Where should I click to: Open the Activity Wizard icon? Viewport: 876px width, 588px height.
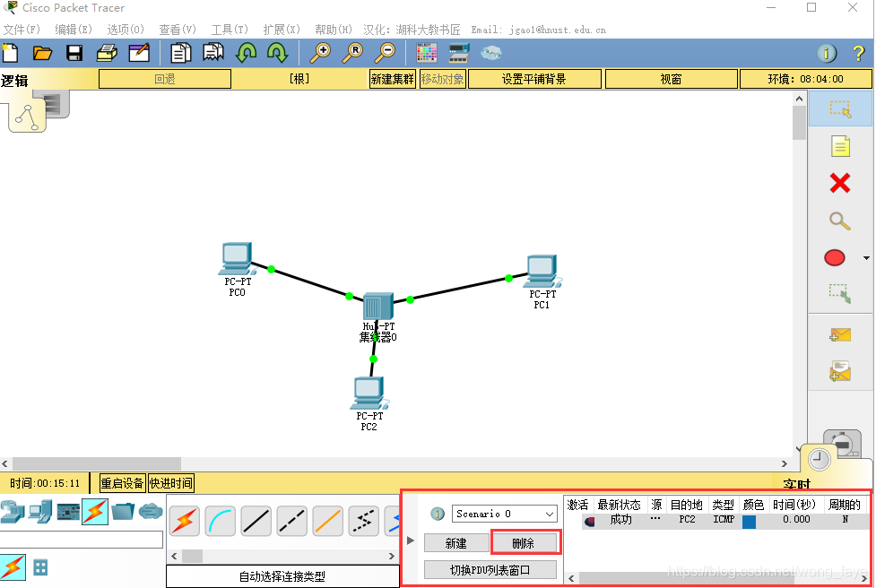139,53
